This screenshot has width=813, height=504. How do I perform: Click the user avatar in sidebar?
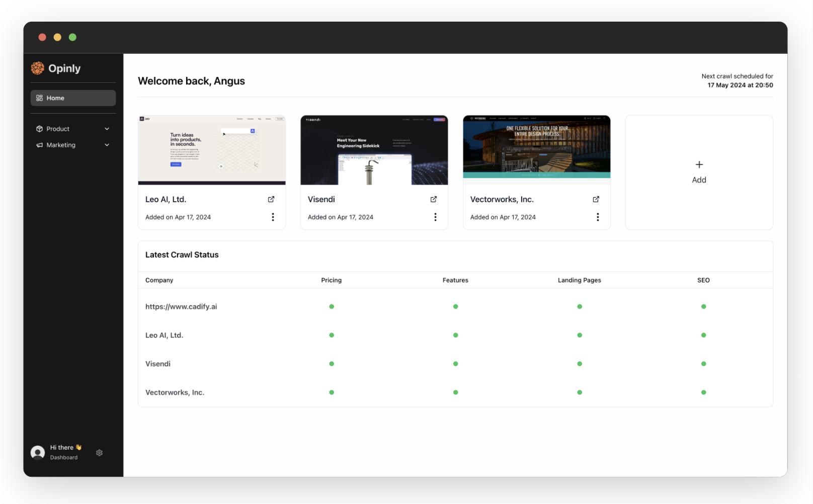click(38, 453)
